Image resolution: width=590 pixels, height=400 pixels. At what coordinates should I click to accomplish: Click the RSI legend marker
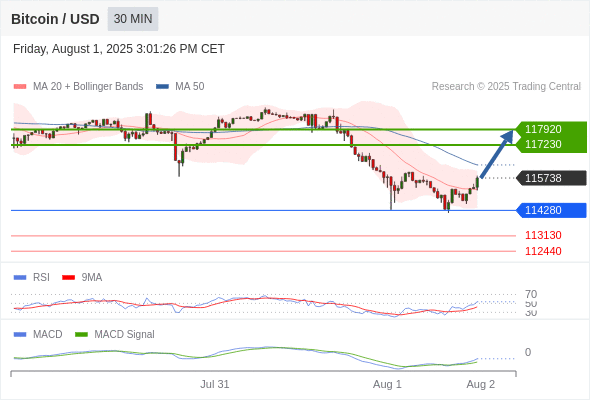(20, 277)
